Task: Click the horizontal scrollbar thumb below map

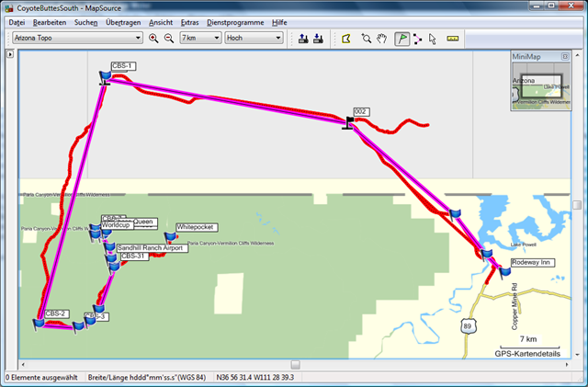Action: [x=294, y=364]
